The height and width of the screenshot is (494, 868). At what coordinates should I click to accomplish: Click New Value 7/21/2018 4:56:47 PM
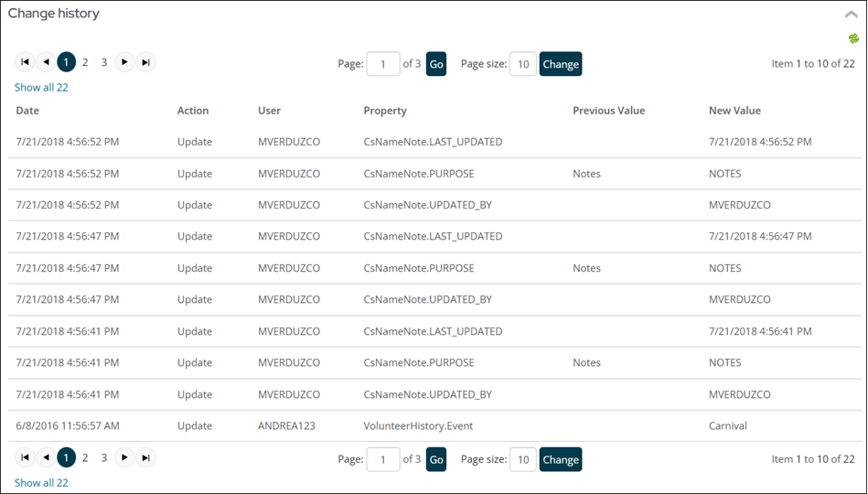tap(760, 236)
